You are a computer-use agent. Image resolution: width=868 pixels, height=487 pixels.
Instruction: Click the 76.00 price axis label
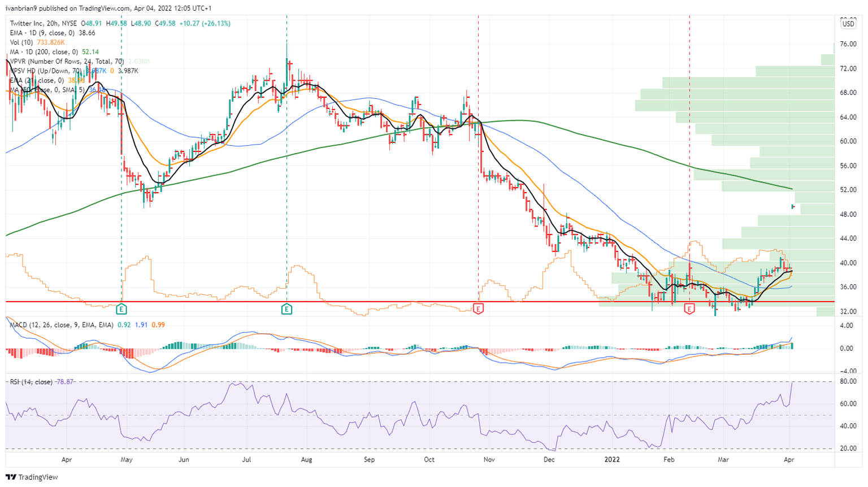tap(848, 44)
